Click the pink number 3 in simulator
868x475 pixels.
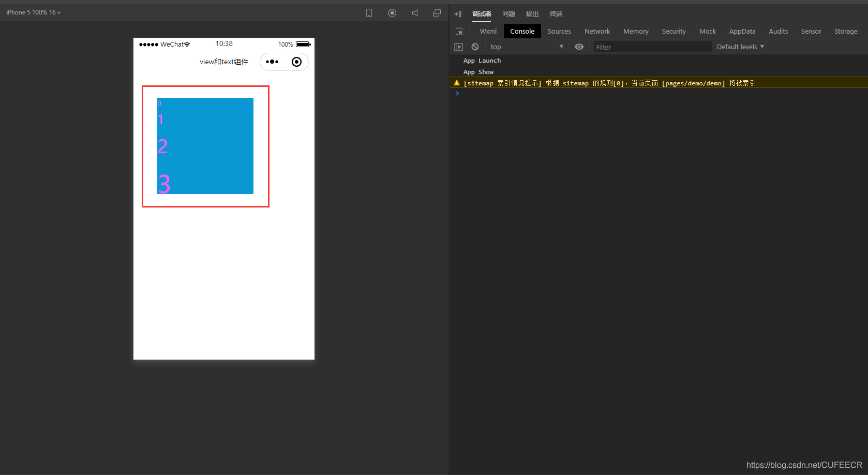tap(164, 184)
